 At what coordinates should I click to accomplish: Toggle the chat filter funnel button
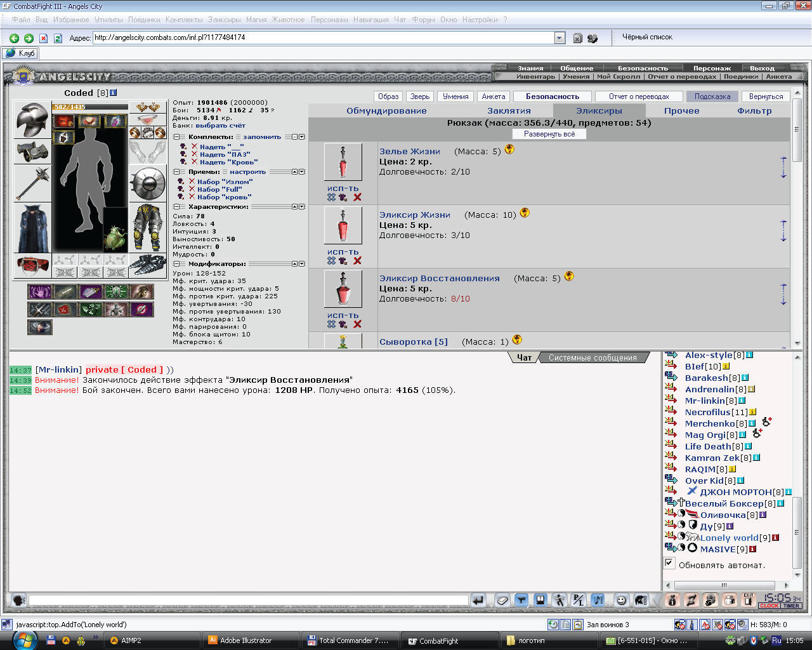coord(521,600)
